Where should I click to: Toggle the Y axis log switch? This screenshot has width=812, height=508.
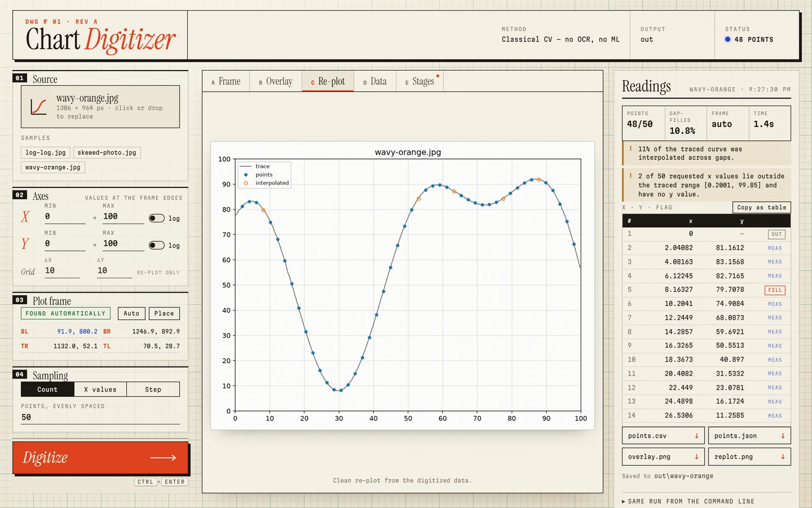click(x=156, y=245)
